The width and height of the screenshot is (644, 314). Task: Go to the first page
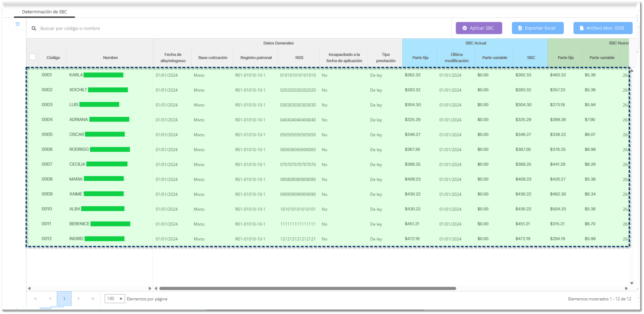(x=35, y=299)
